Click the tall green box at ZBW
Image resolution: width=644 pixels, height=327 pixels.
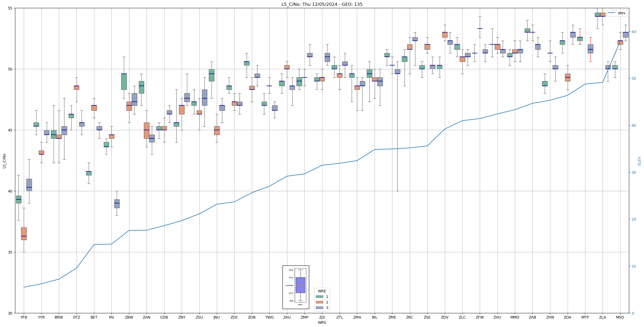(x=124, y=82)
